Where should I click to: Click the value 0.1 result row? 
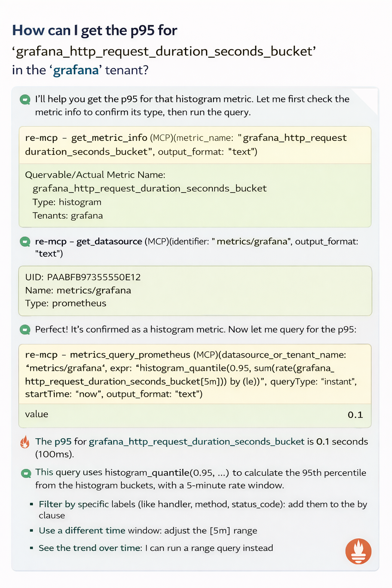tap(195, 415)
